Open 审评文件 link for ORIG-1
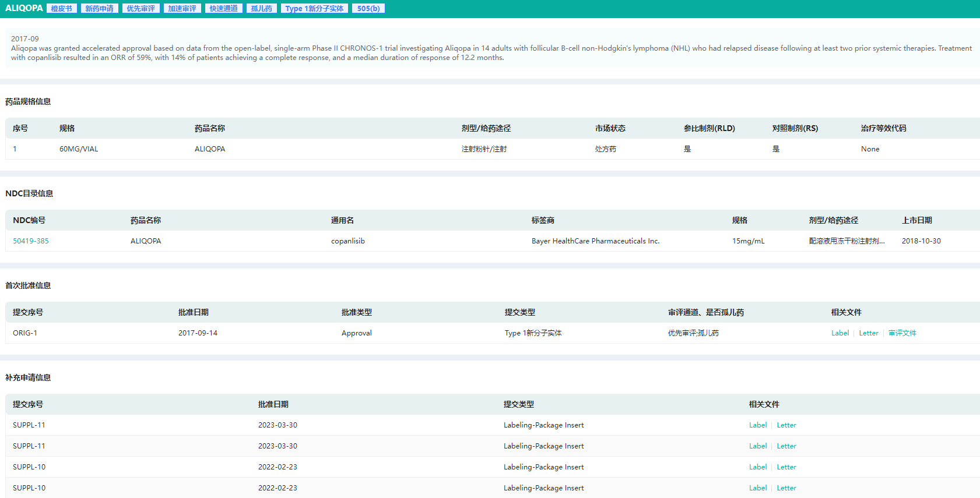The width and height of the screenshot is (980, 498). 902,333
